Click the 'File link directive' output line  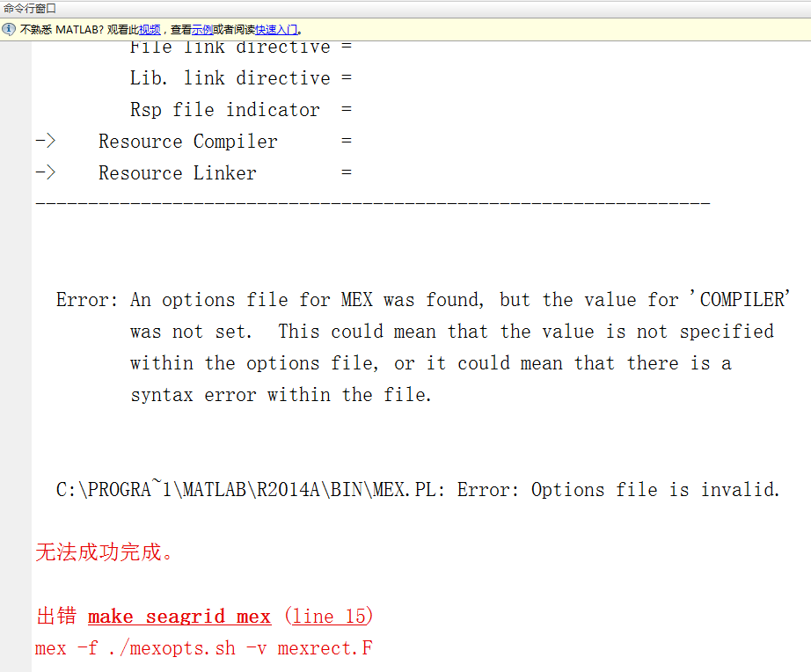tap(240, 47)
